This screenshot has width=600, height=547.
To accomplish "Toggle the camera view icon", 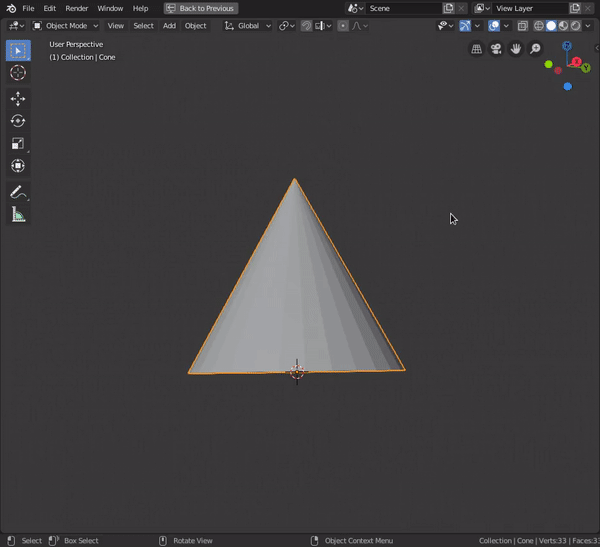I will [496, 49].
